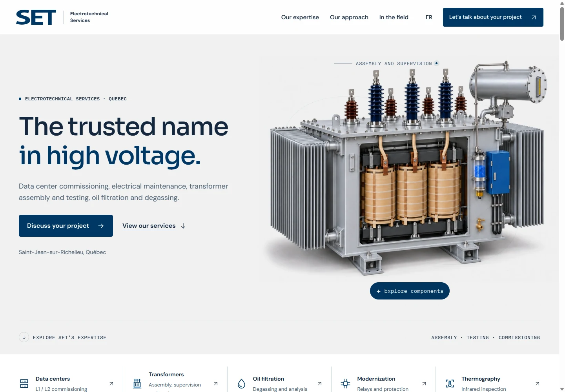Viewport: 565px width, 392px height.
Task: Click the Assembly and Supervision hotspot dot
Action: pyautogui.click(x=437, y=63)
